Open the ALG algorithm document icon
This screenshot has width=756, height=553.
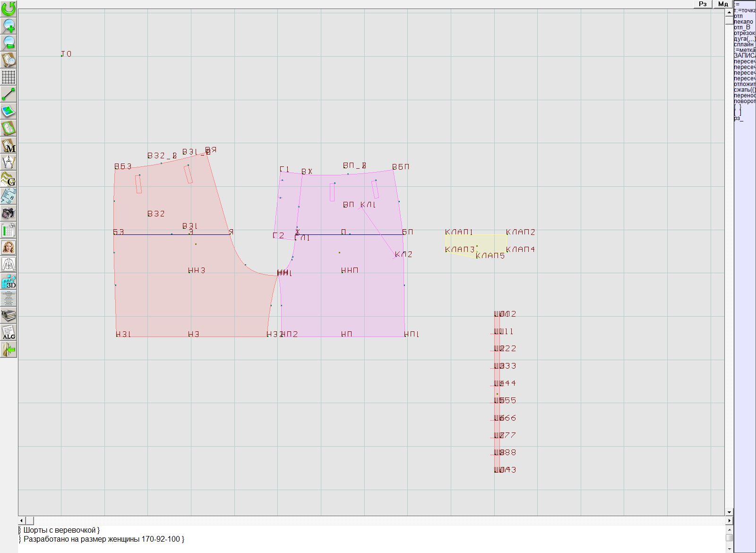(x=9, y=333)
